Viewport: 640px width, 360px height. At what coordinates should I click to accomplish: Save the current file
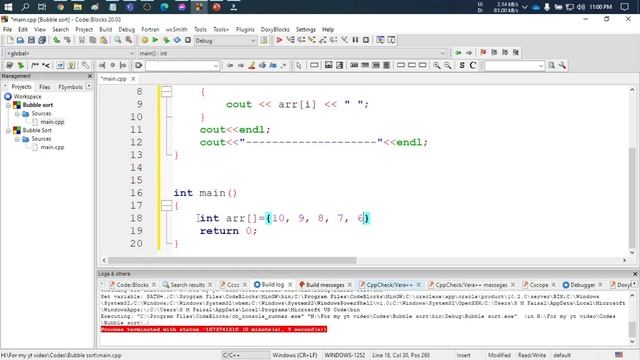[31, 40]
